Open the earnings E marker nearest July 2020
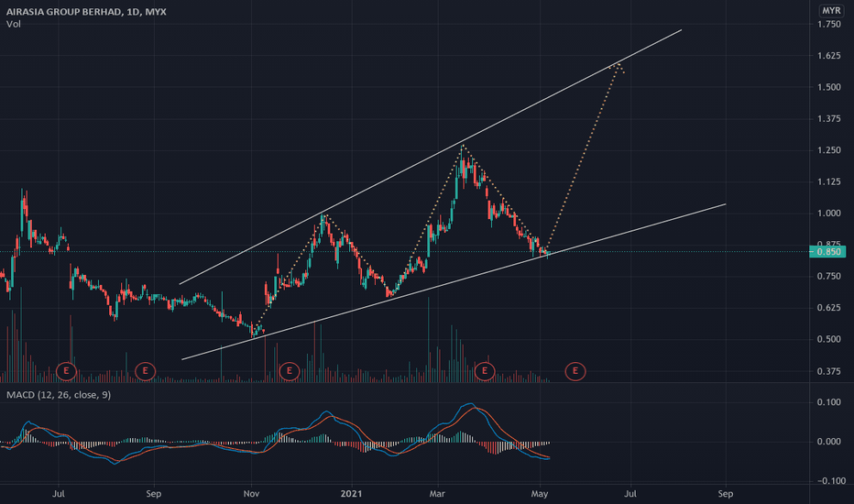This screenshot has width=854, height=504. pyautogui.click(x=67, y=372)
